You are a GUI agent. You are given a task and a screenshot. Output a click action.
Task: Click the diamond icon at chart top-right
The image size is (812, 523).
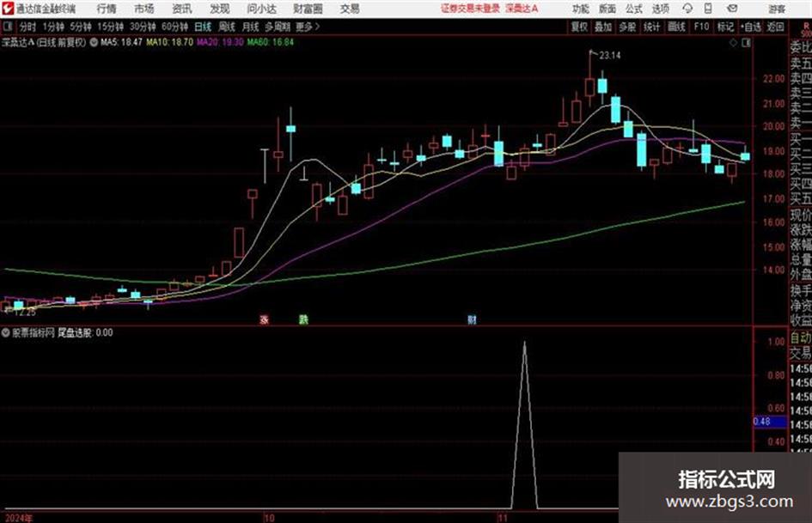[733, 43]
